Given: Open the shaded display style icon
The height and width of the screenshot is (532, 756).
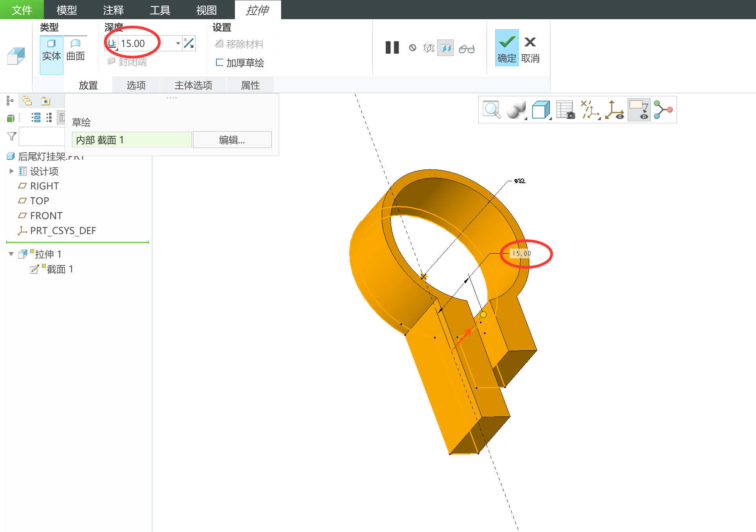Looking at the screenshot, I should (x=516, y=110).
